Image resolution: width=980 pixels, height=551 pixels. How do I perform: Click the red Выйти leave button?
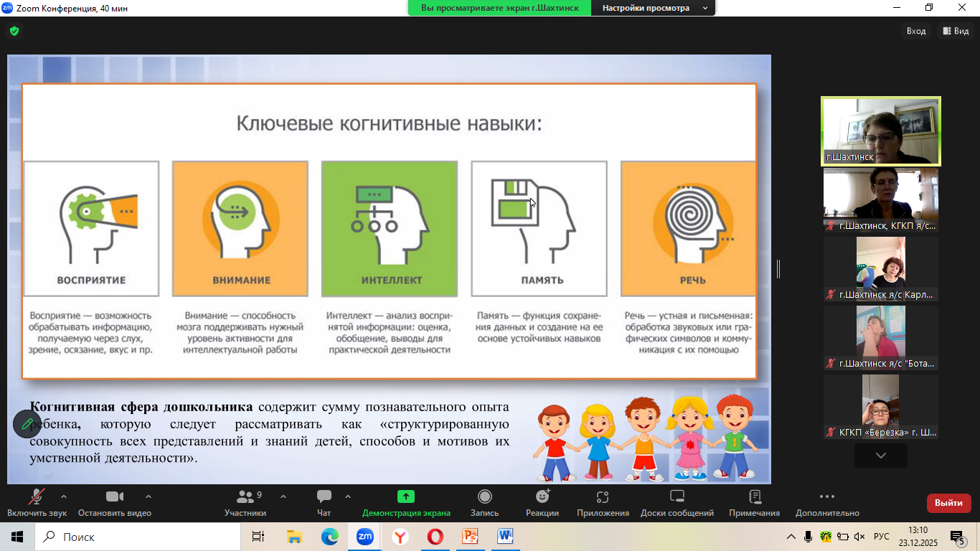(x=948, y=503)
